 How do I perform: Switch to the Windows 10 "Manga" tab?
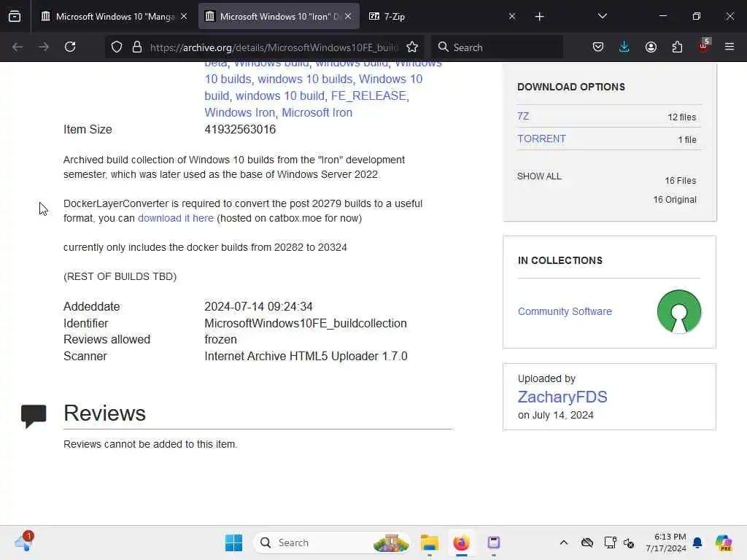[x=113, y=17]
